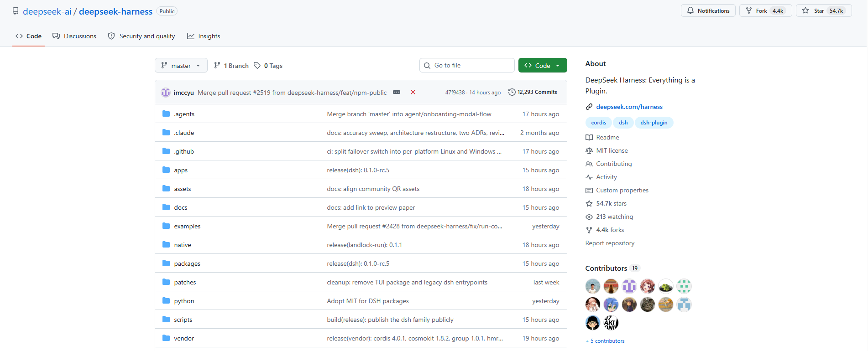Click the scale icon beside MIT license
This screenshot has height=351, width=868.
point(589,151)
